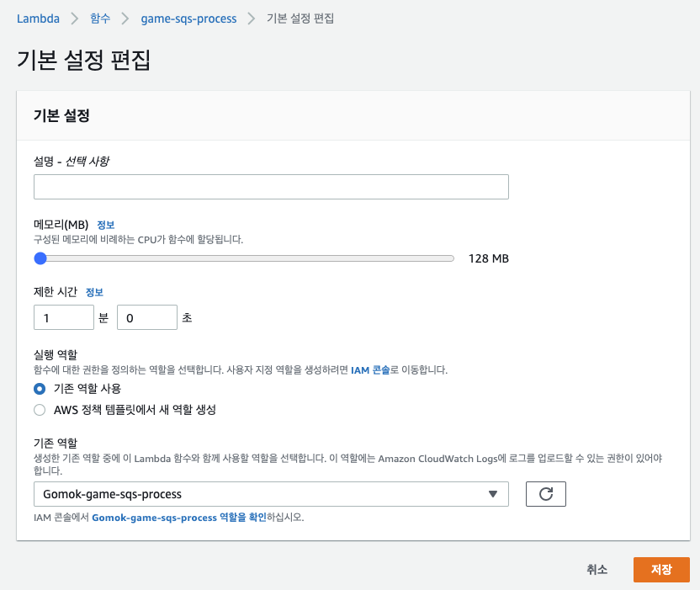Click the dropdown arrow of existing role selector
Image resolution: width=700 pixels, height=590 pixels.
493,494
